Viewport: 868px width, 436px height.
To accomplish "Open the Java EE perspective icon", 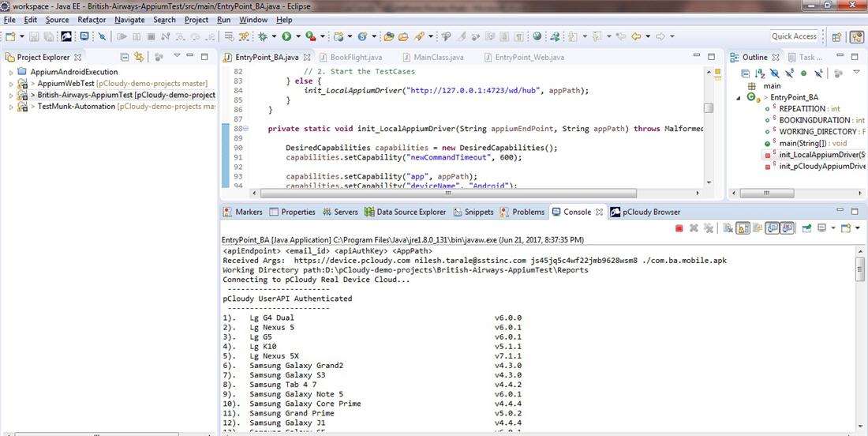I will click(857, 36).
